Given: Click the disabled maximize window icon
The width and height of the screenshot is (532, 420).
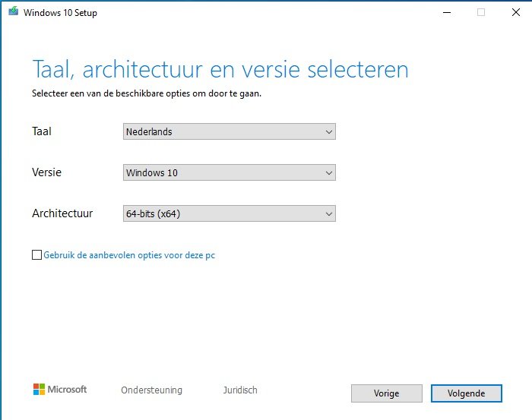Looking at the screenshot, I should pos(481,13).
